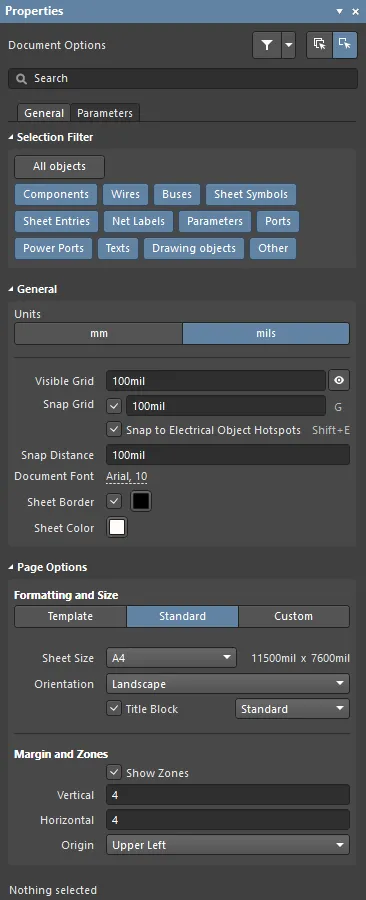This screenshot has width=366, height=900.
Task: Uncheck the Snap Grid checkbox
Action: 114,406
